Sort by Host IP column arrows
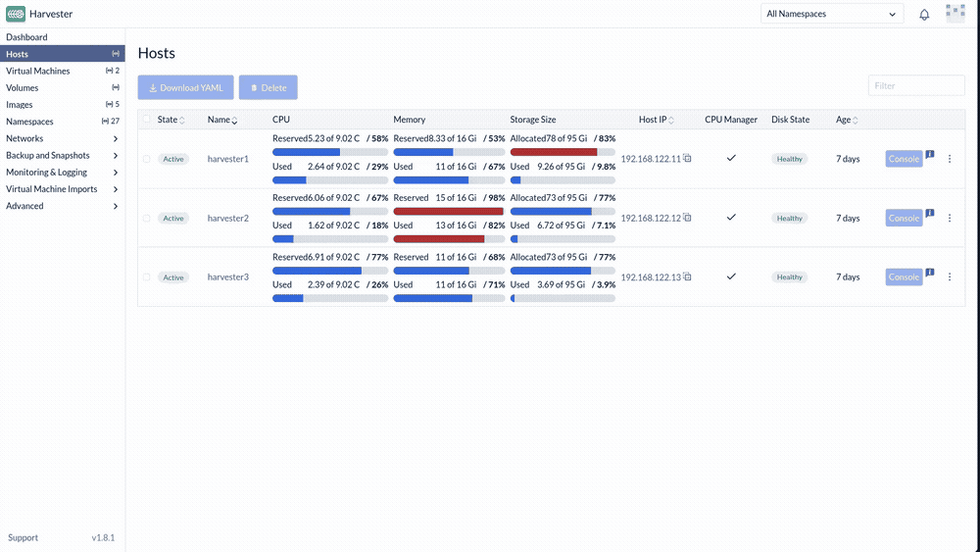The width and height of the screenshot is (980, 552). [x=671, y=120]
